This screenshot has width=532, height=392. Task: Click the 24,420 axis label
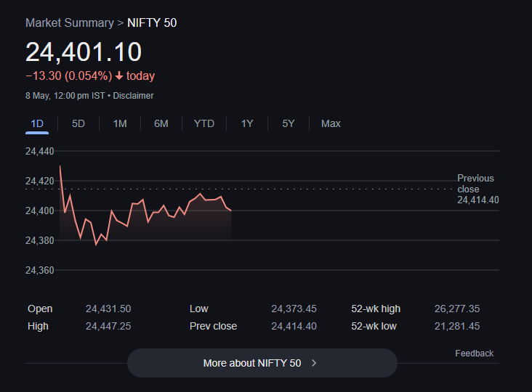(40, 181)
